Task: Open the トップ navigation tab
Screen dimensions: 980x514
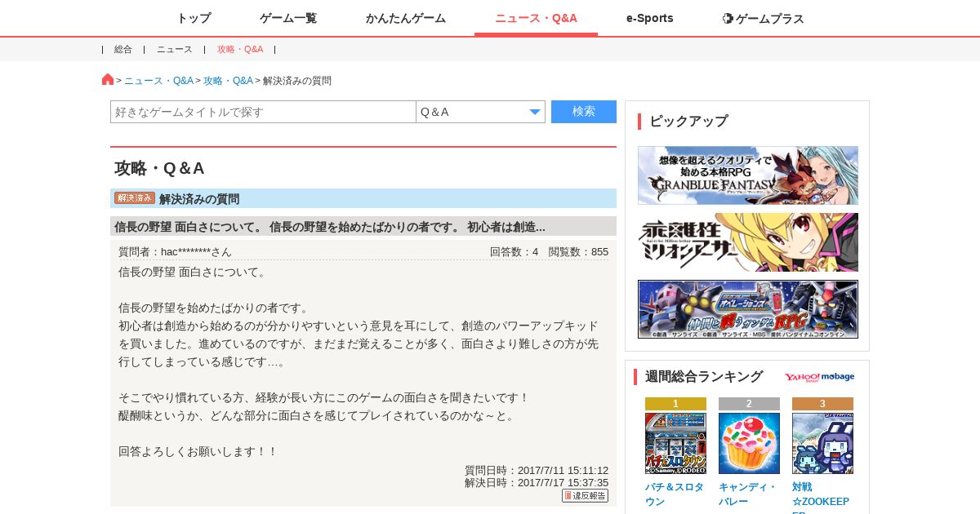Action: coord(194,18)
